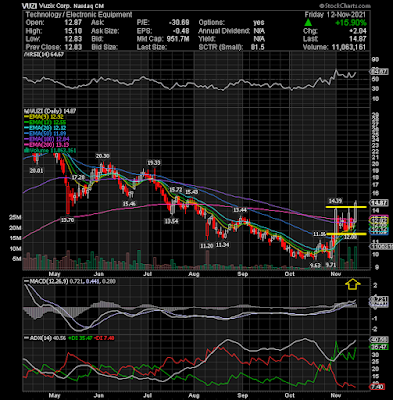Select the EMA(13) green legend entry
The image size is (393, 400).
46,122
